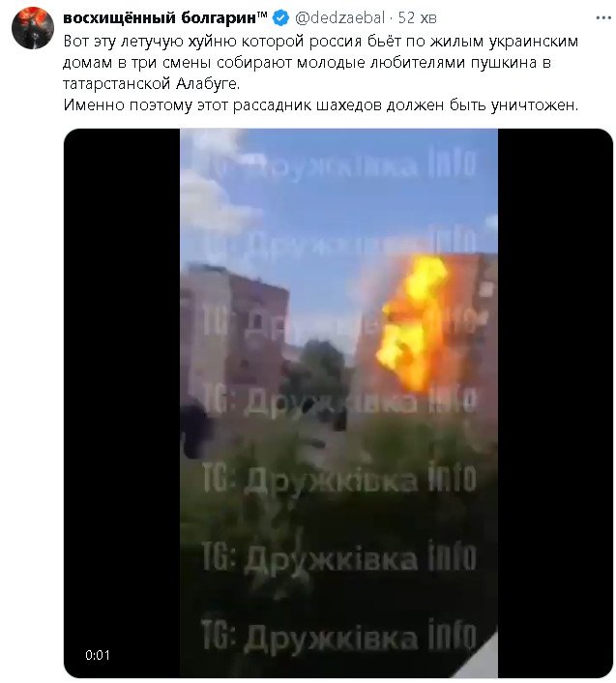Click the first line of the tweet text
616x683 pixels.
point(321,42)
